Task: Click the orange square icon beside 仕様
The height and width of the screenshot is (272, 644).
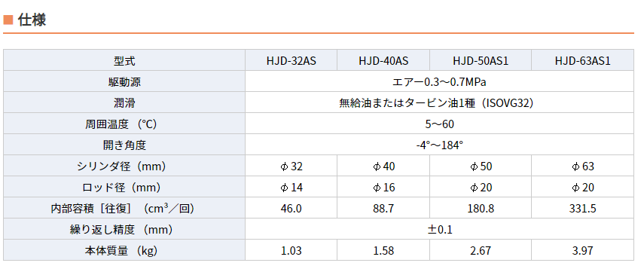Action: 8,20
